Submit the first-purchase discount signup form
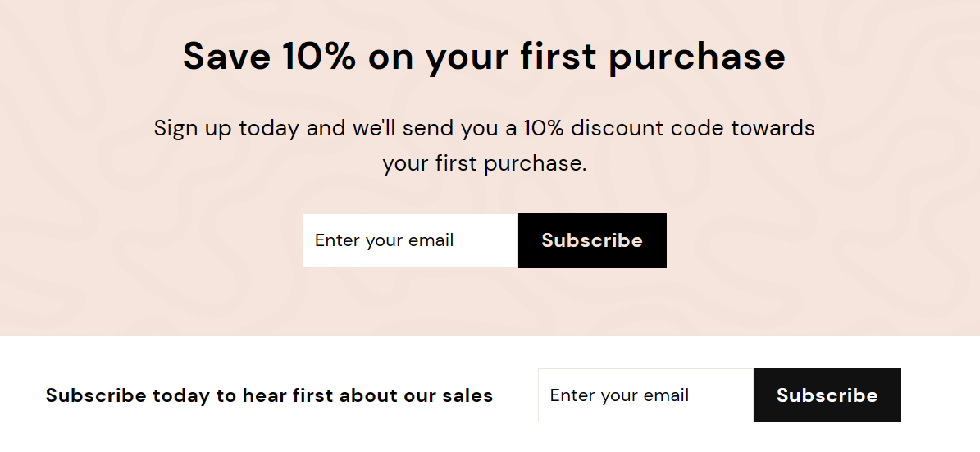Screen dimensions: 980x452 (592, 240)
